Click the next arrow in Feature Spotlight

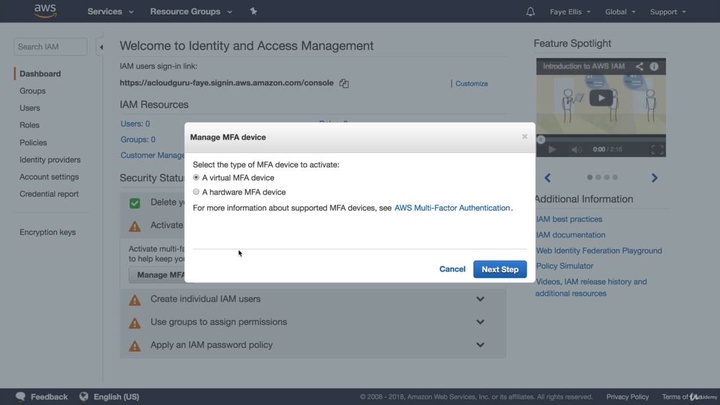tap(654, 178)
